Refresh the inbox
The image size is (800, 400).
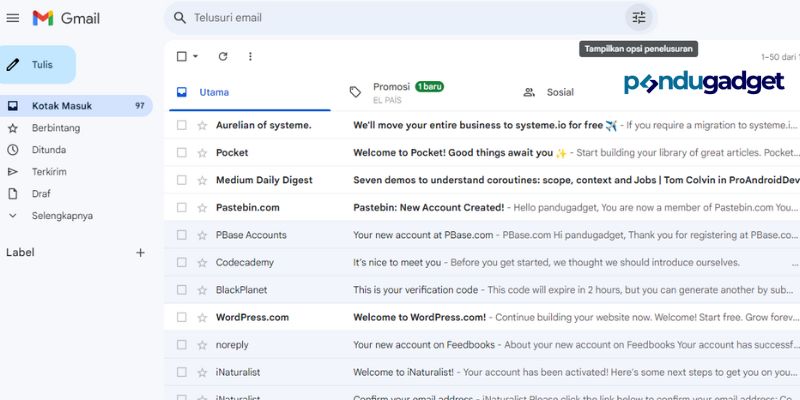tap(223, 57)
